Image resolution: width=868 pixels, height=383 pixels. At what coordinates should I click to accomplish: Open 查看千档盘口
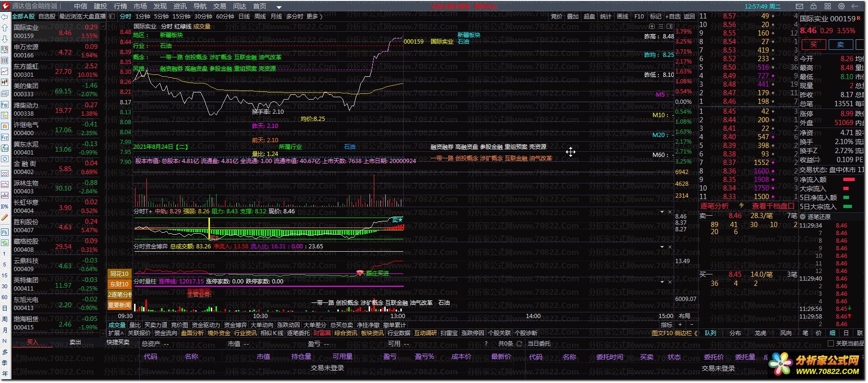tap(773, 206)
